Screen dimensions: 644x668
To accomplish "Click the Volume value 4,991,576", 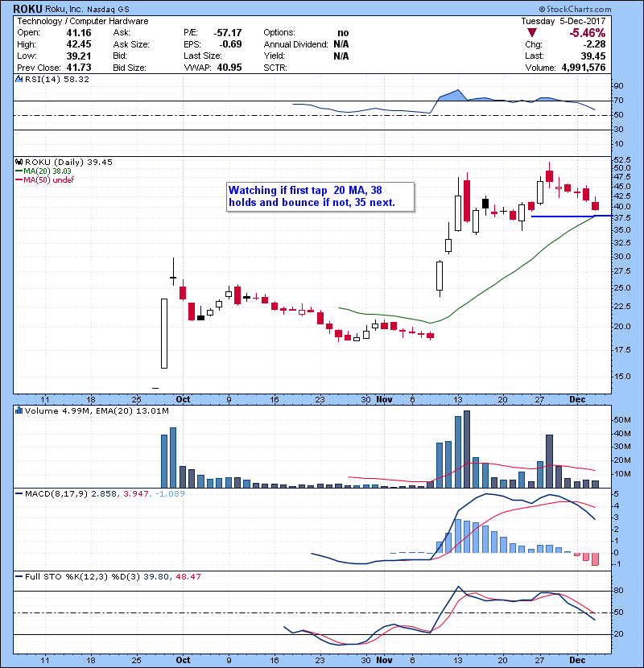I will tap(584, 68).
